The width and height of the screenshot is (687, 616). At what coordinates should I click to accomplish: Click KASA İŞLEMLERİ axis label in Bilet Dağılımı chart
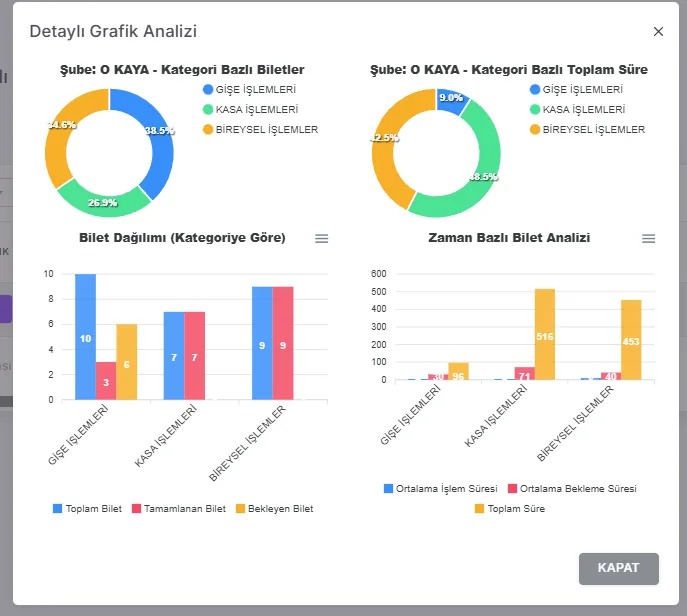(x=166, y=436)
